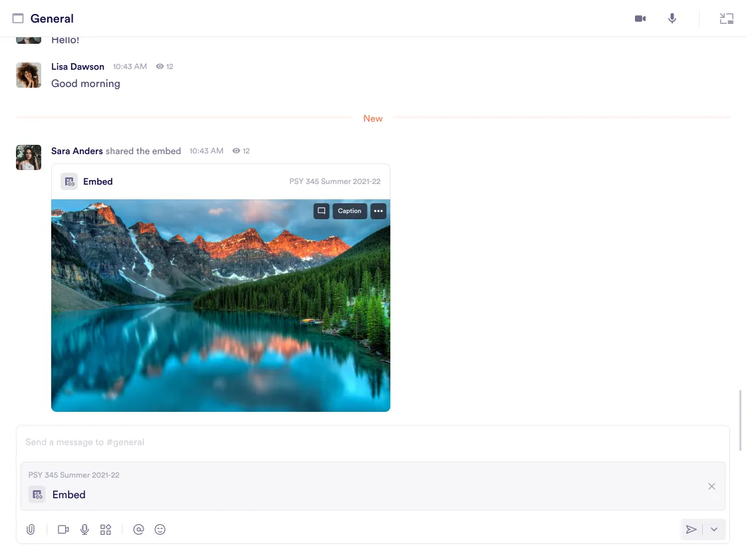Open the emoji picker in the composer
The width and height of the screenshot is (746, 560).
point(160,529)
